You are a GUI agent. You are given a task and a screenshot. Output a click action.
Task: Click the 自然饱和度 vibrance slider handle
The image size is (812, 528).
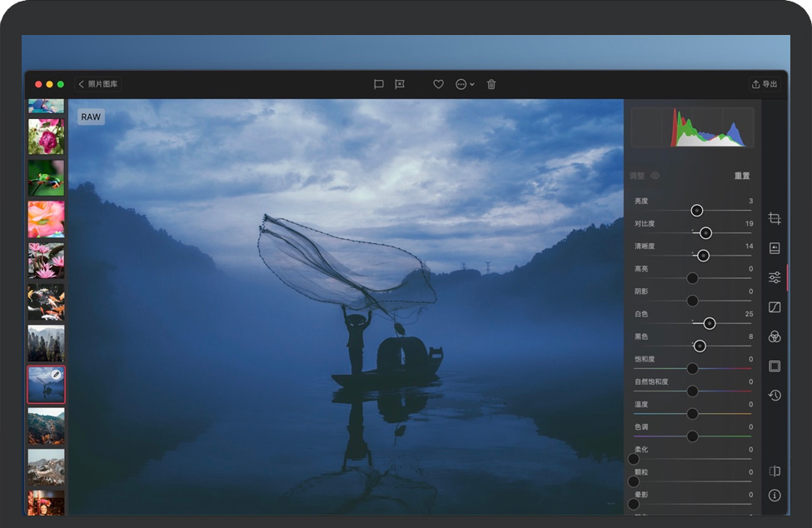click(692, 391)
